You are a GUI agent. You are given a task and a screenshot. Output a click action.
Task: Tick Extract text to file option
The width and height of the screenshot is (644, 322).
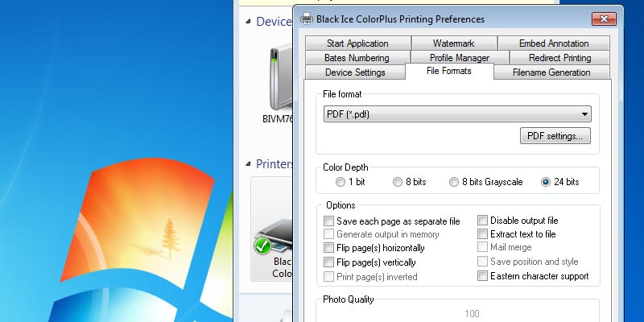pos(483,234)
